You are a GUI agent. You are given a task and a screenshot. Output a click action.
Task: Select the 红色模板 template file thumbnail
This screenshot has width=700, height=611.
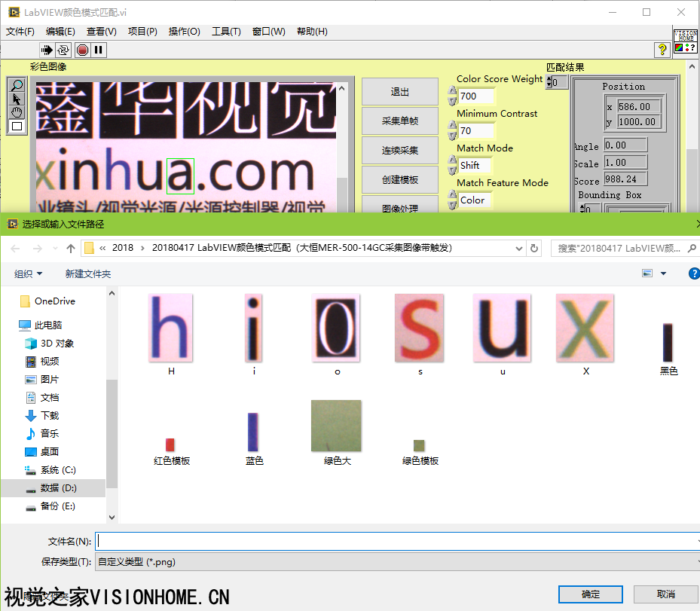click(171, 445)
